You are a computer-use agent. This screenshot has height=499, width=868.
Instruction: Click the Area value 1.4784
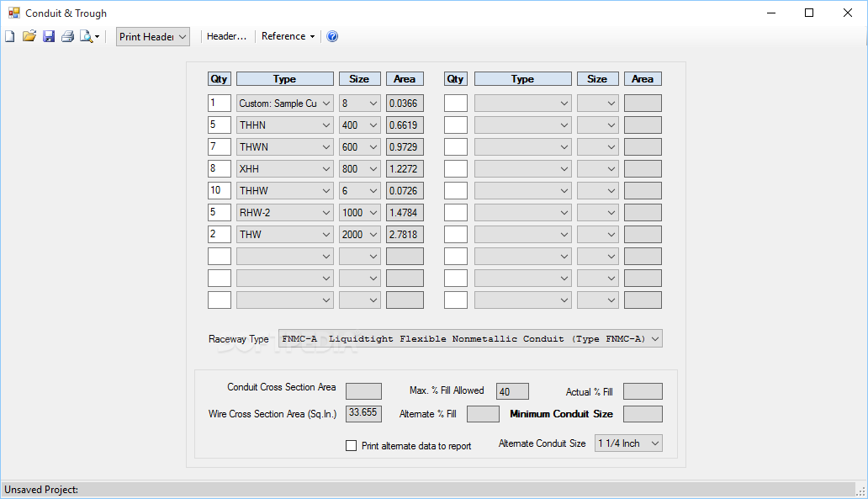click(405, 213)
